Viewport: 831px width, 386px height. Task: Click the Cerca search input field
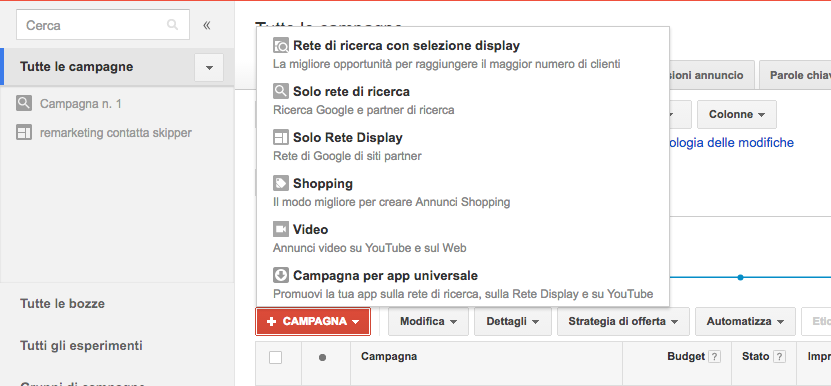[x=102, y=25]
